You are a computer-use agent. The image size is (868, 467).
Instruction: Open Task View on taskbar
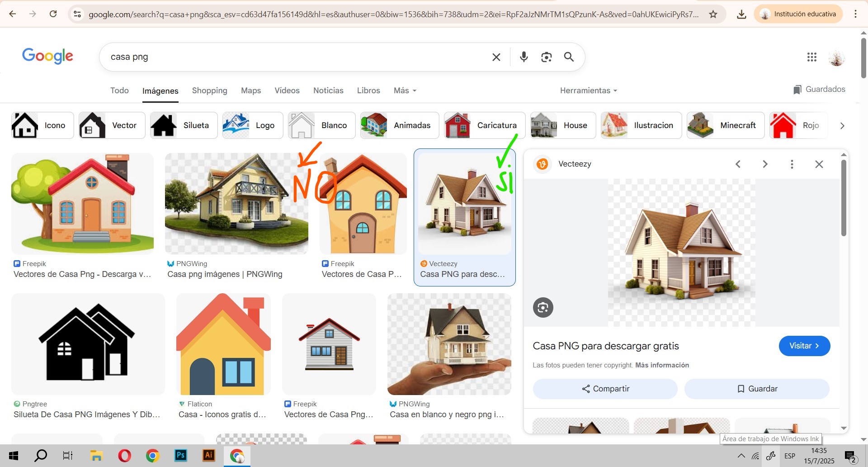pyautogui.click(x=68, y=456)
